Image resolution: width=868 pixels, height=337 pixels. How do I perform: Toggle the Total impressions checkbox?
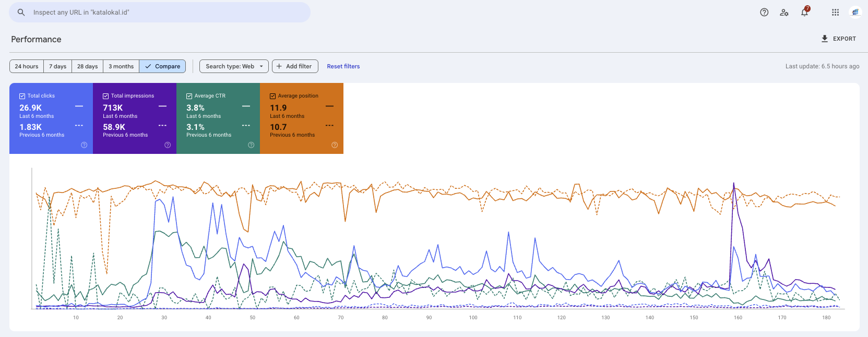106,96
